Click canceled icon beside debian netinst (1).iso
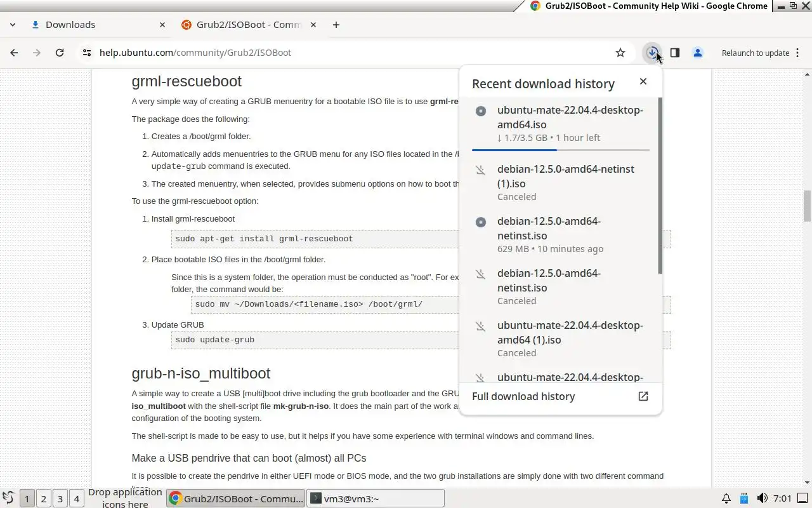This screenshot has width=812, height=508. coord(481,170)
